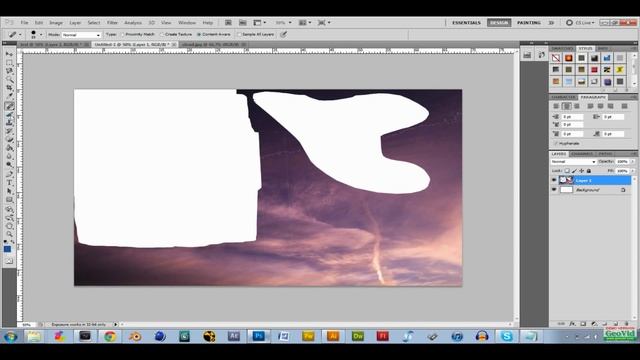Toggle Sample All Layers checkbox
Image resolution: width=640 pixels, height=360 pixels.
pos(240,35)
